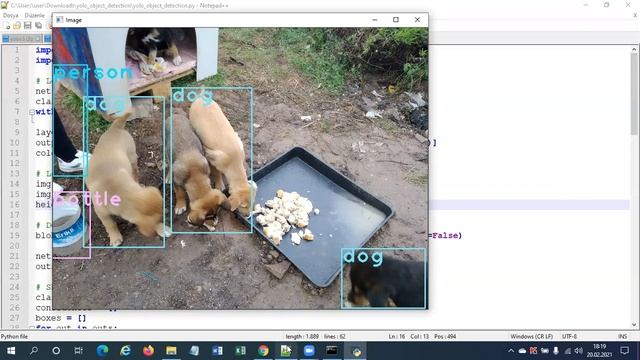Click the scroll-up arrow of the editor scrollbar

(x=634, y=49)
